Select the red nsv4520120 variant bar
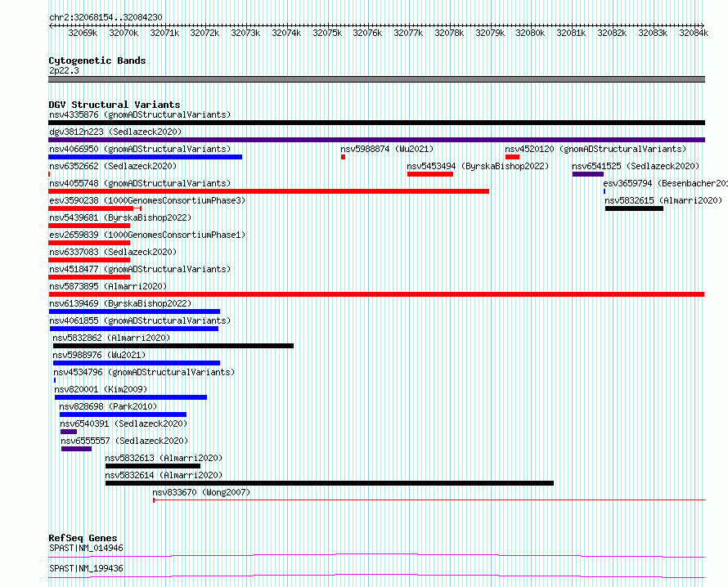This screenshot has width=728, height=587. coord(513,157)
